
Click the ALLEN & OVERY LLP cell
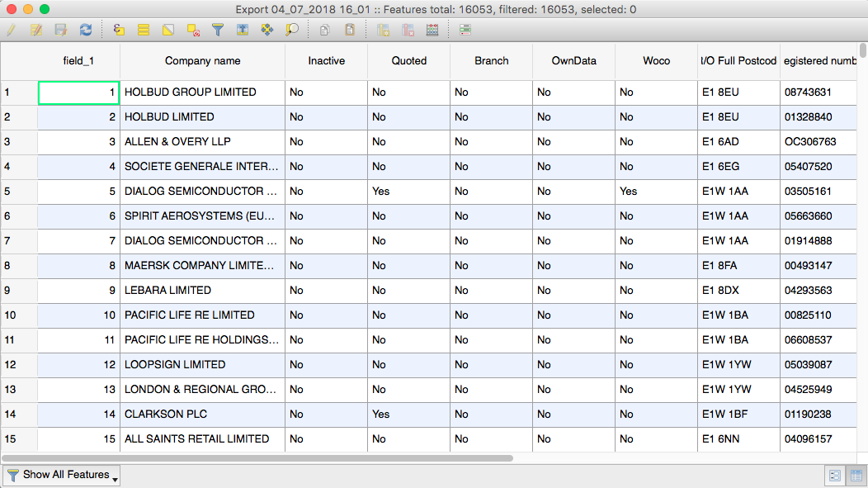point(203,142)
